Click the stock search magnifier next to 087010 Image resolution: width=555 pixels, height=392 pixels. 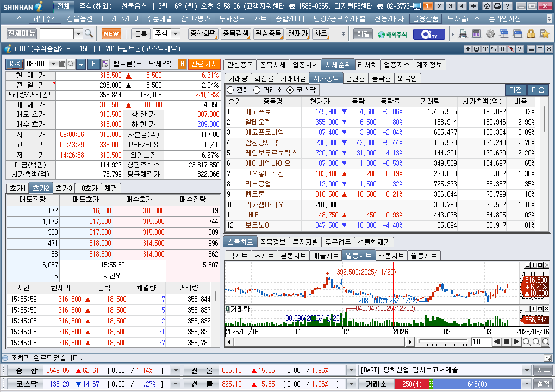click(x=71, y=64)
